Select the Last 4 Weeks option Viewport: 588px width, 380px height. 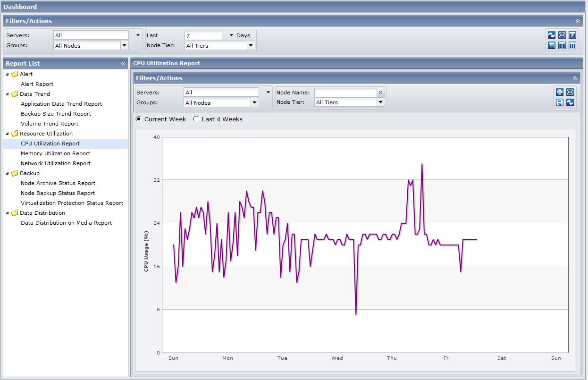(196, 119)
